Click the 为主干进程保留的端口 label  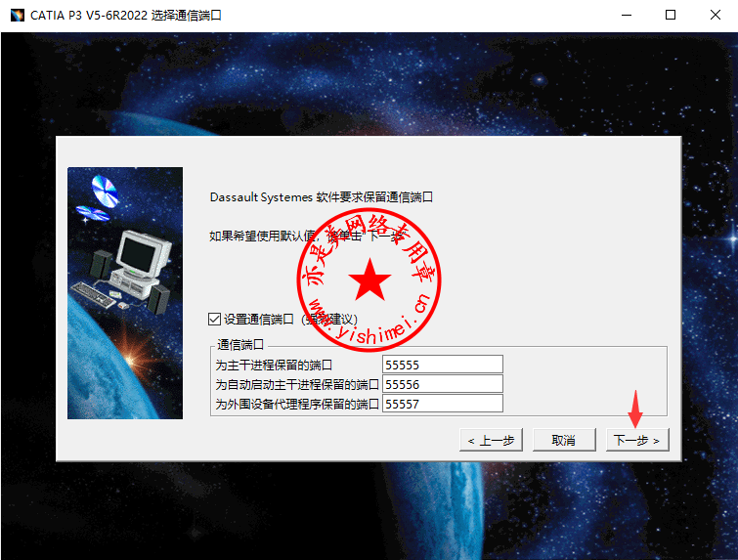tap(274, 366)
